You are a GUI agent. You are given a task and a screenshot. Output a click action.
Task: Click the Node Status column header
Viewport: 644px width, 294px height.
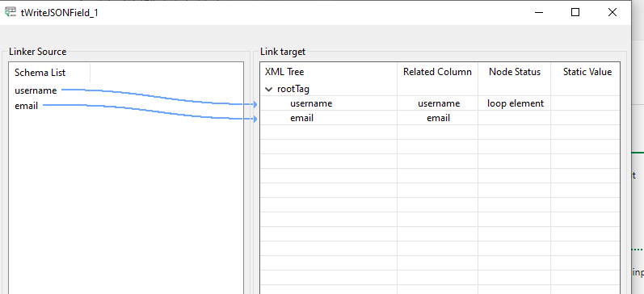515,72
